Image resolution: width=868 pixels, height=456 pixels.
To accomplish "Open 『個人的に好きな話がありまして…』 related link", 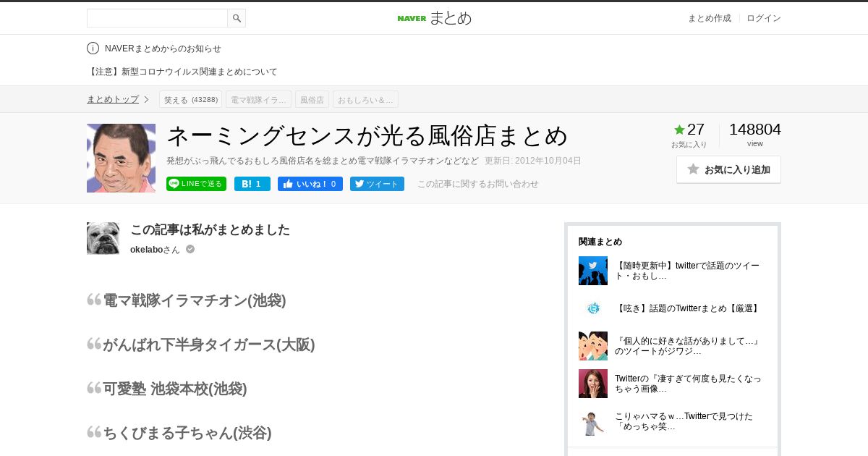I will click(x=687, y=346).
